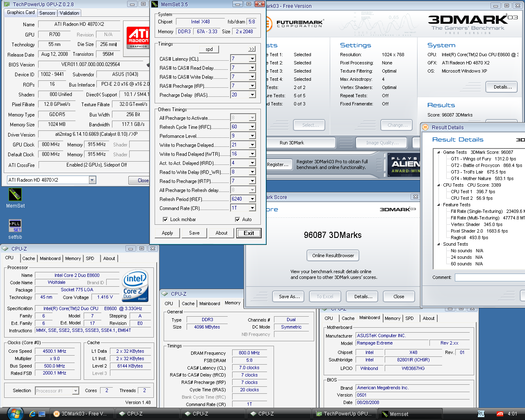Image resolution: width=525 pixels, height=420 pixels.
Task: Open the Refresh Period (tREF) dropdown
Action: coord(252,199)
